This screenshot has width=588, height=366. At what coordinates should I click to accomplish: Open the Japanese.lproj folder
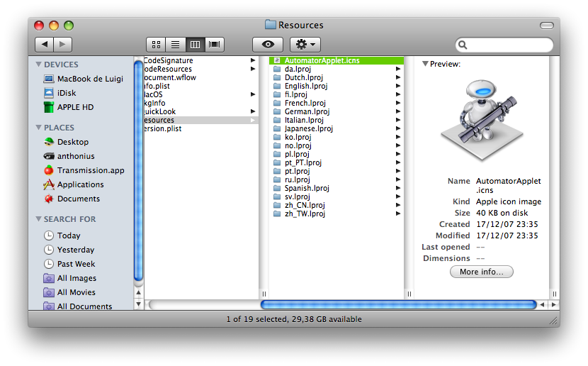point(337,128)
